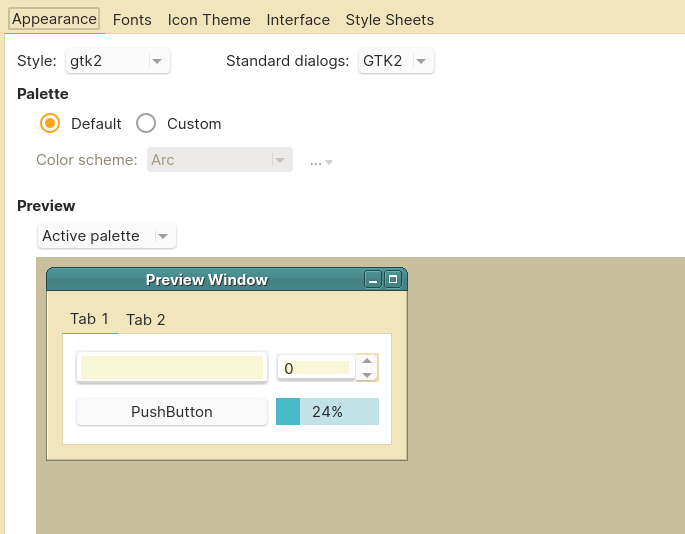Screen dimensions: 685x534
Task: Select the Custom palette radio button
Action: point(146,123)
